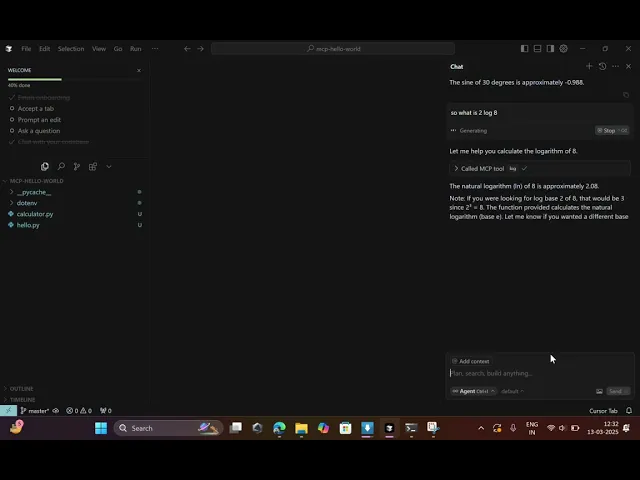Open the Source Control icon

(77, 167)
